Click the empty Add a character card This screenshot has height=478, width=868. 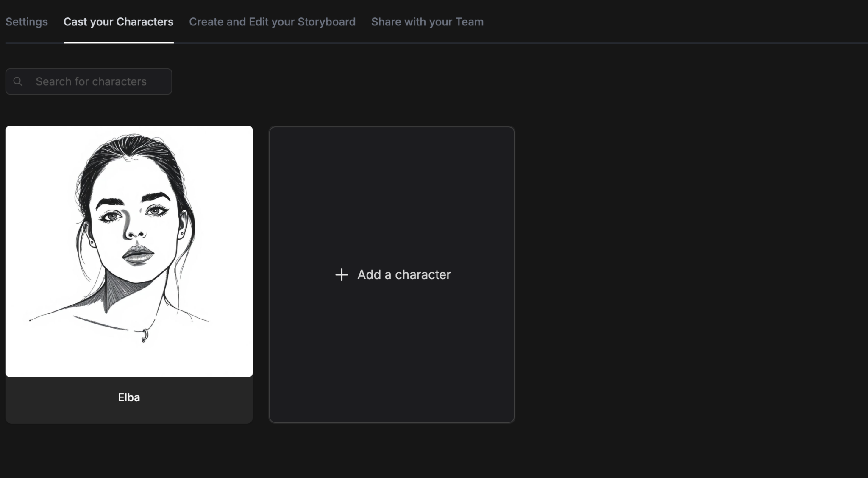392,274
